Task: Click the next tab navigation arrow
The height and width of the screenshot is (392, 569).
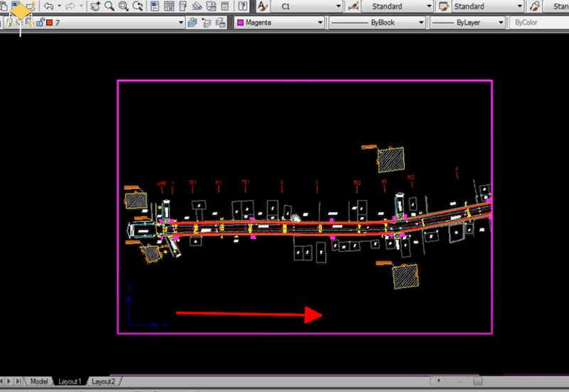Action: [9, 381]
